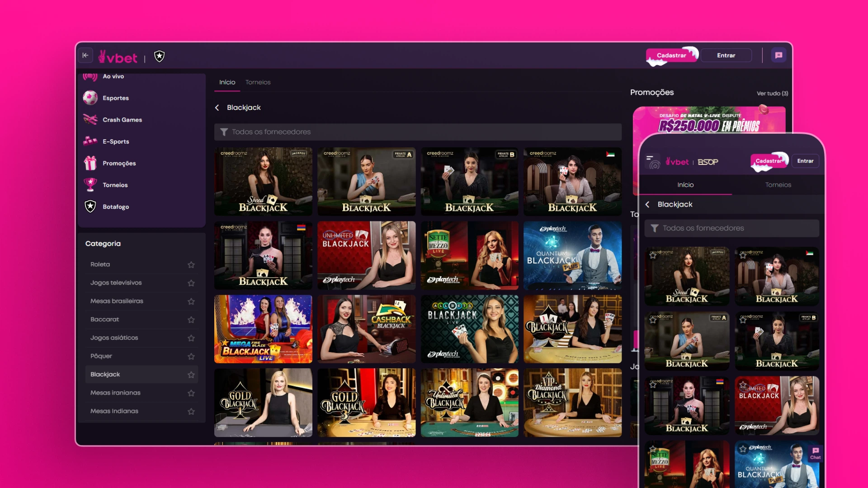Click the gift icon for Promoções
Viewport: 868px width, 488px height.
[90, 163]
